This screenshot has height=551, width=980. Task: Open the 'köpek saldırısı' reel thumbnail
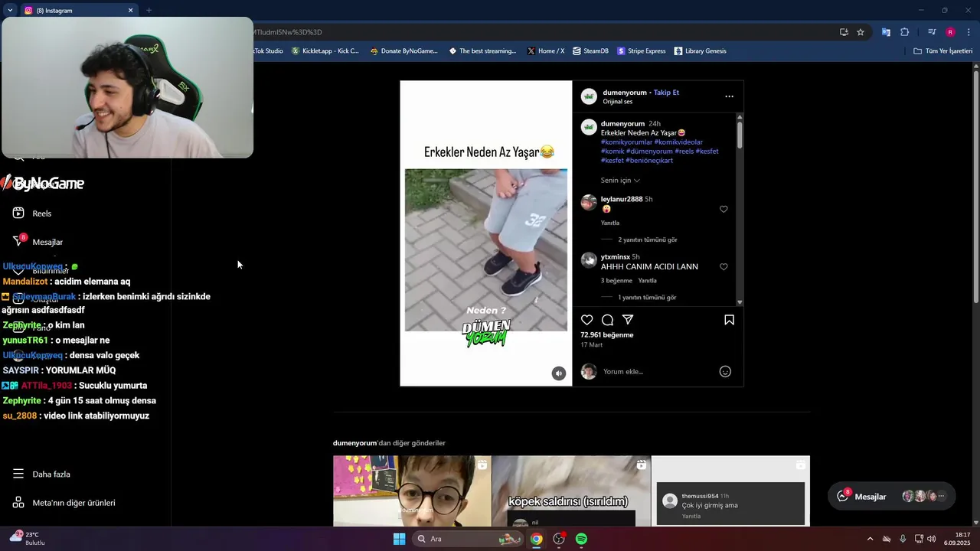pyautogui.click(x=571, y=491)
